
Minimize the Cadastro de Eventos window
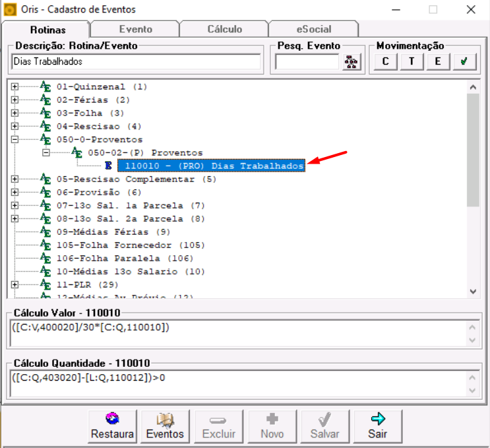396,10
